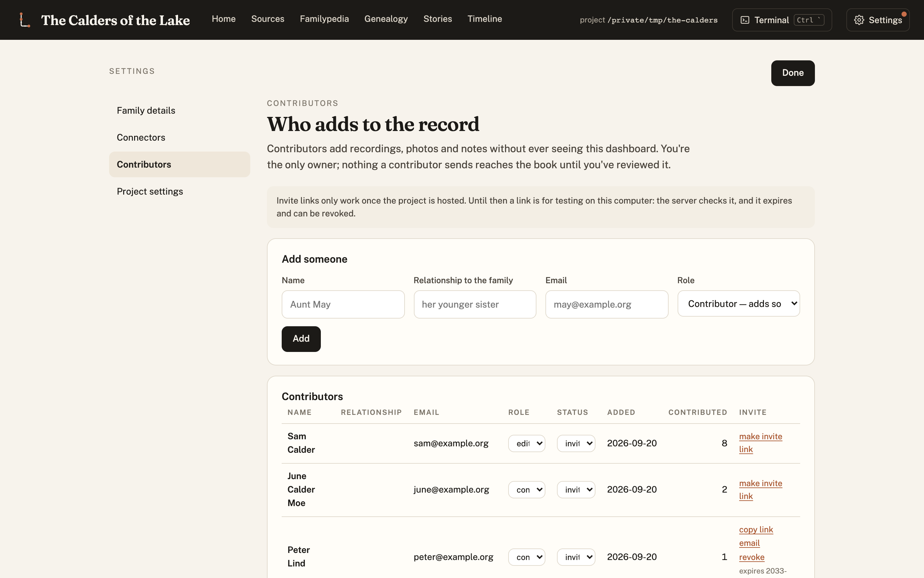Click peter@example.org email cell

pyautogui.click(x=453, y=557)
